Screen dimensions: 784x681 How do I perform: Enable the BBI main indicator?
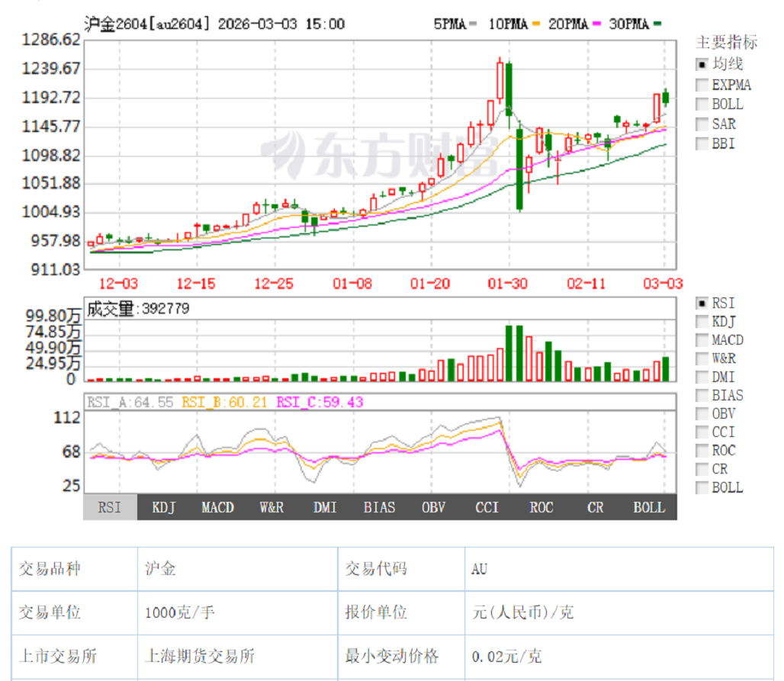[702, 143]
